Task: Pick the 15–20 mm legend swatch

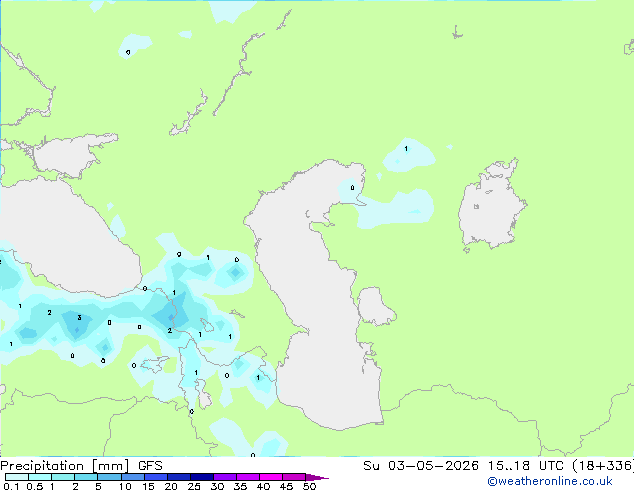Action: (155, 477)
